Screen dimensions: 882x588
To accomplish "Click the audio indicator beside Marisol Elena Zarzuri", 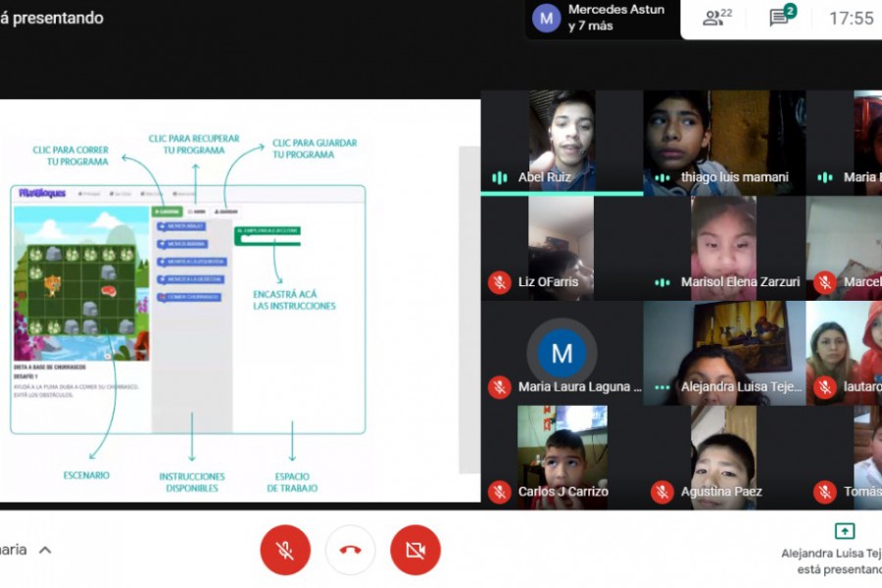I will point(662,282).
